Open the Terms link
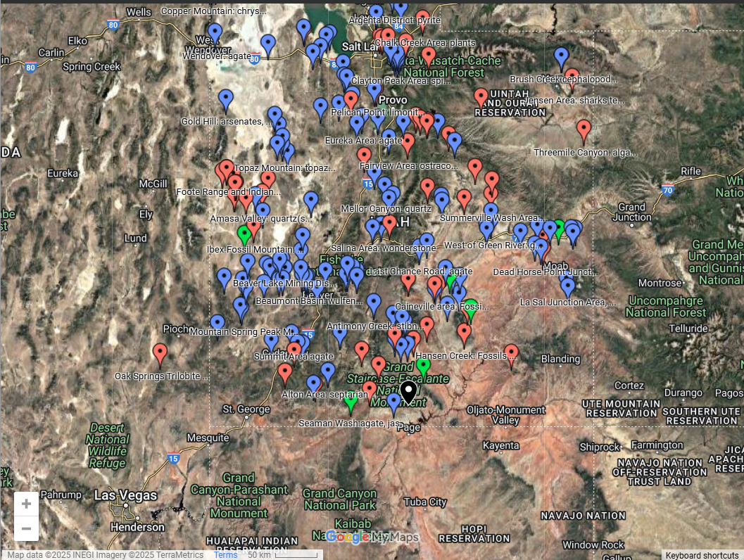 (225, 555)
